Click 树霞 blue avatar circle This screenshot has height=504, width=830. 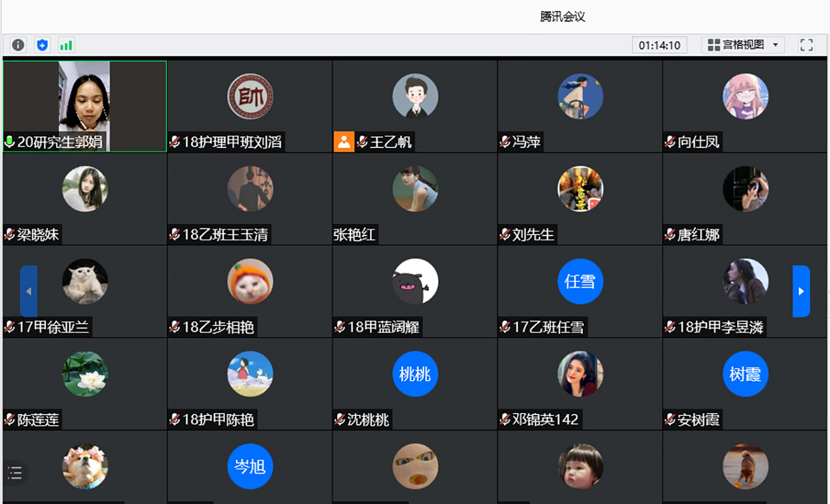coord(745,374)
